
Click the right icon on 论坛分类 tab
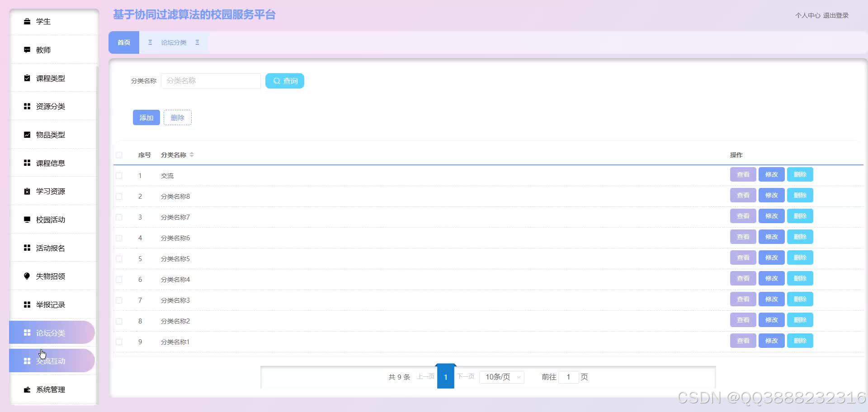[x=197, y=42]
